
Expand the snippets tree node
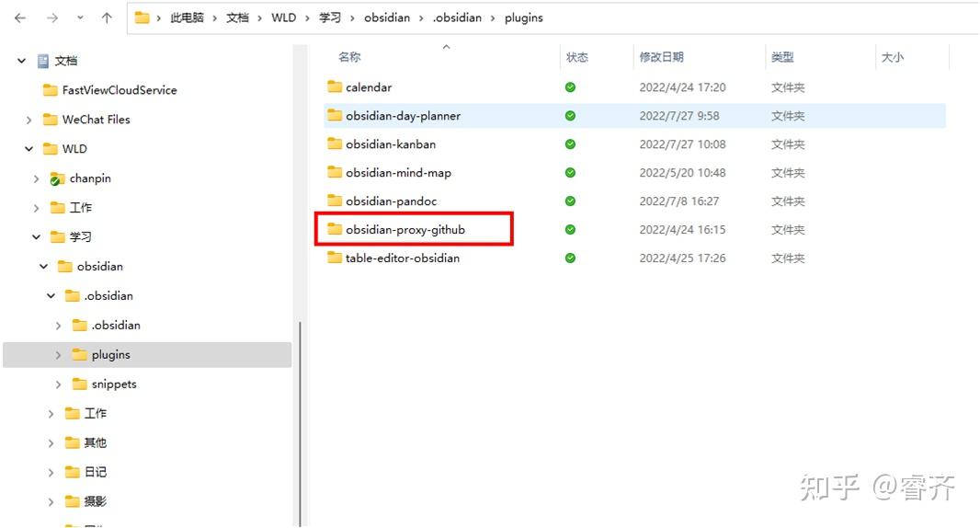click(58, 385)
